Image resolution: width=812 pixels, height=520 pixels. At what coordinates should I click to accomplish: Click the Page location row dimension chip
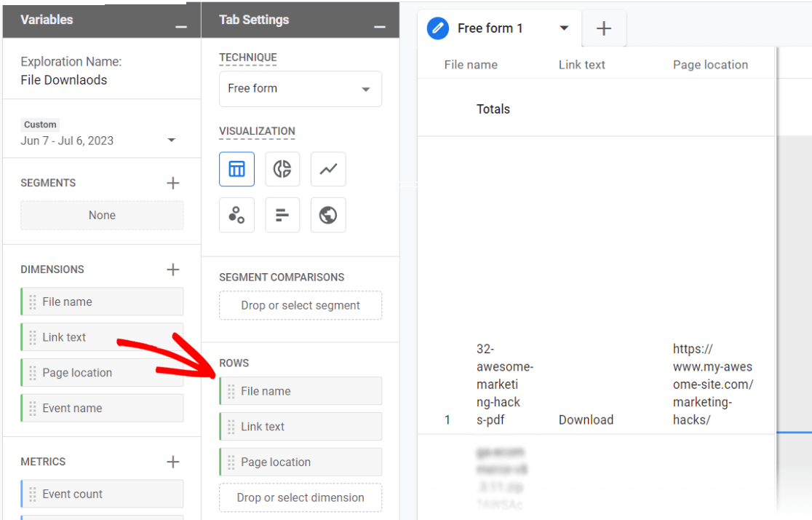click(x=300, y=462)
